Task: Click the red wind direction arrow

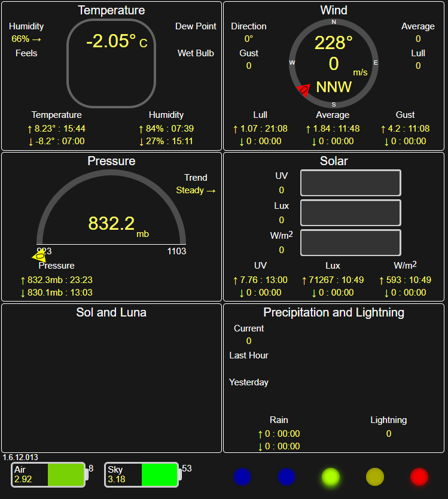Action: coord(304,90)
